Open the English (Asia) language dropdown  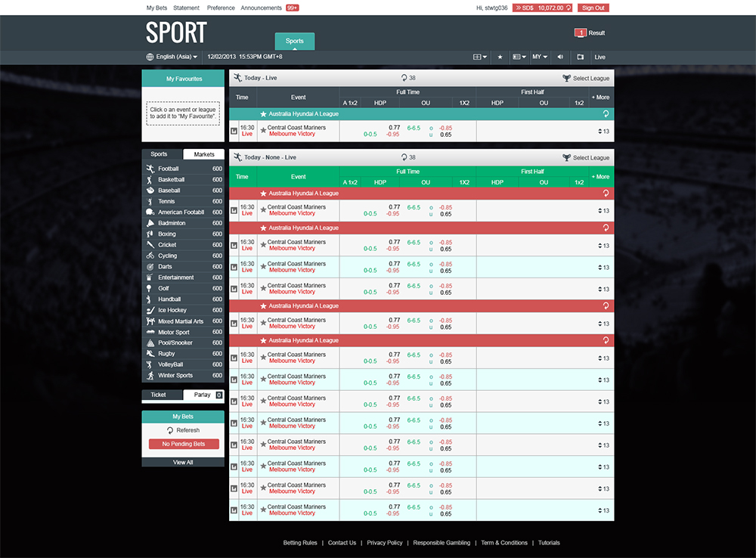click(x=176, y=57)
